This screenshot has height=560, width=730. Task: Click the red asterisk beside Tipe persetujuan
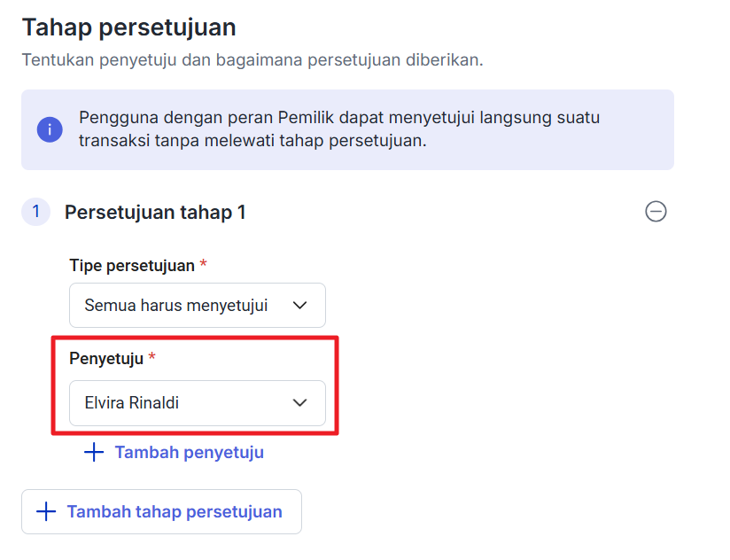[204, 265]
